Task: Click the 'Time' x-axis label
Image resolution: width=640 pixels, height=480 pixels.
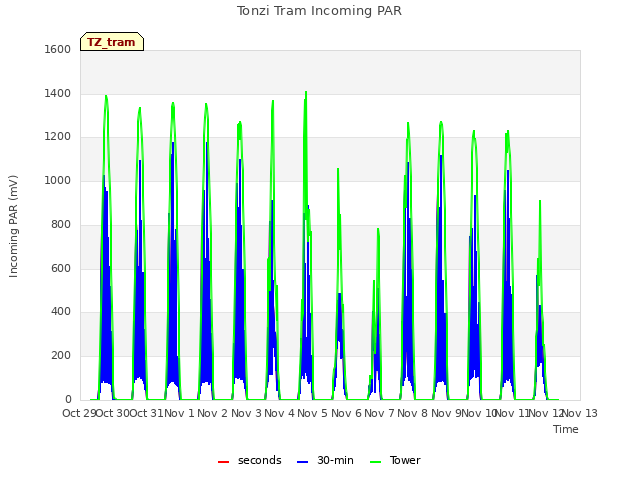Action: click(x=566, y=429)
